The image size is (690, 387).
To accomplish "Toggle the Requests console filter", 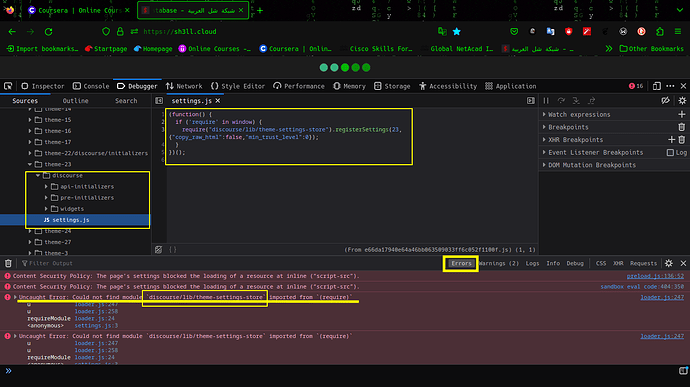I will point(643,263).
